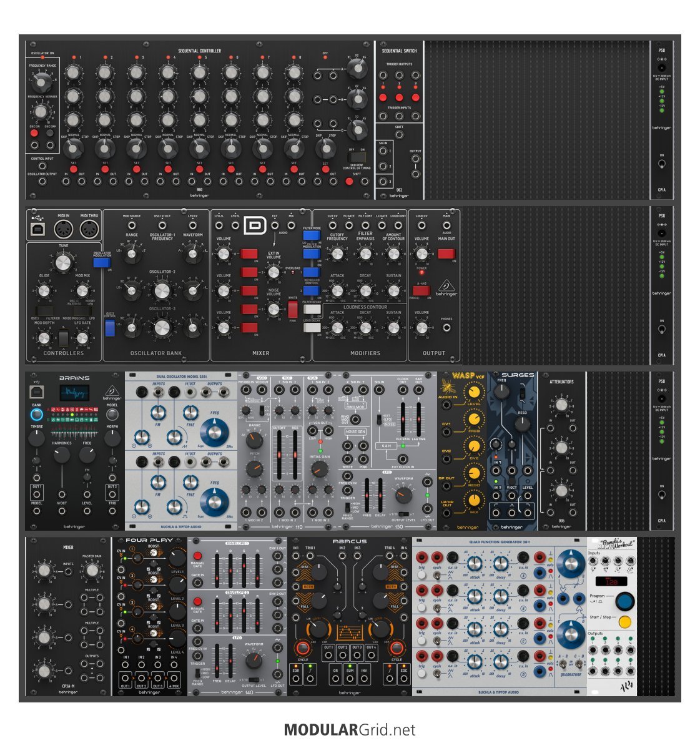Click the 962 Sequential Switch OUTPUT jack

click(x=415, y=158)
